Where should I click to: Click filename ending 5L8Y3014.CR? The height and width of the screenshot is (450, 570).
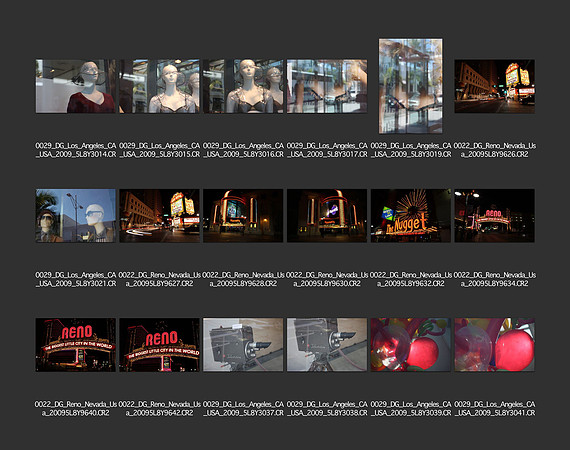[x=76, y=150]
